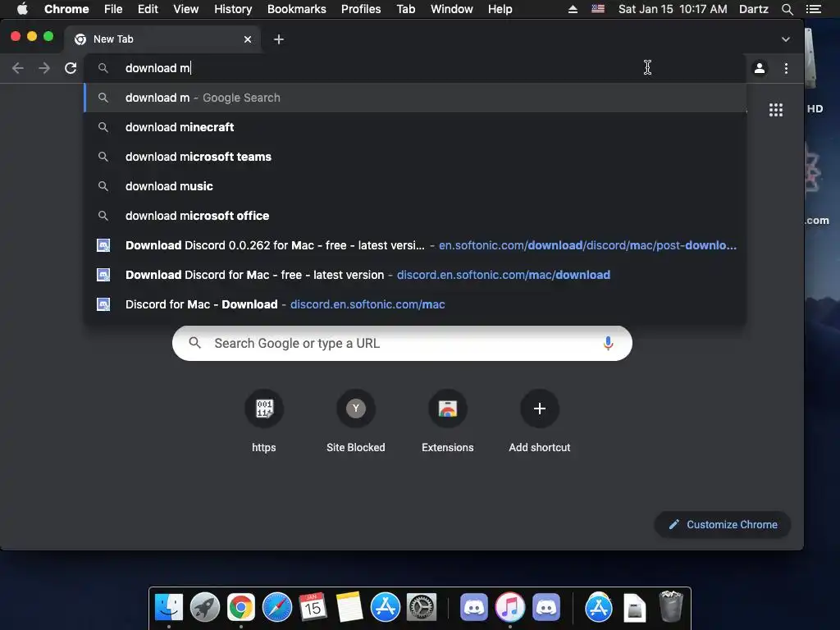Open System Preferences gear in the Dock
Screen dimensions: 840x630
tap(422, 608)
